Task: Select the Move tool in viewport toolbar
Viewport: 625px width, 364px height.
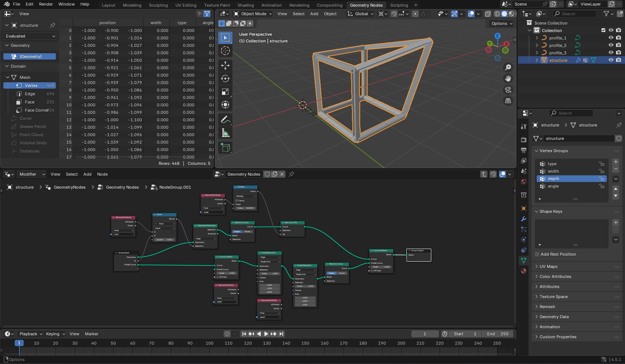Action: coord(225,66)
